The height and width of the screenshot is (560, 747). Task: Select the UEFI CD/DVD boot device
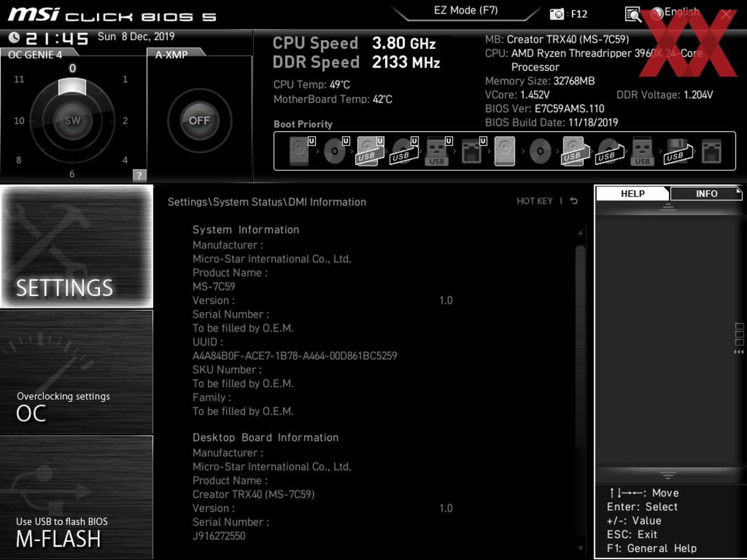point(336,151)
